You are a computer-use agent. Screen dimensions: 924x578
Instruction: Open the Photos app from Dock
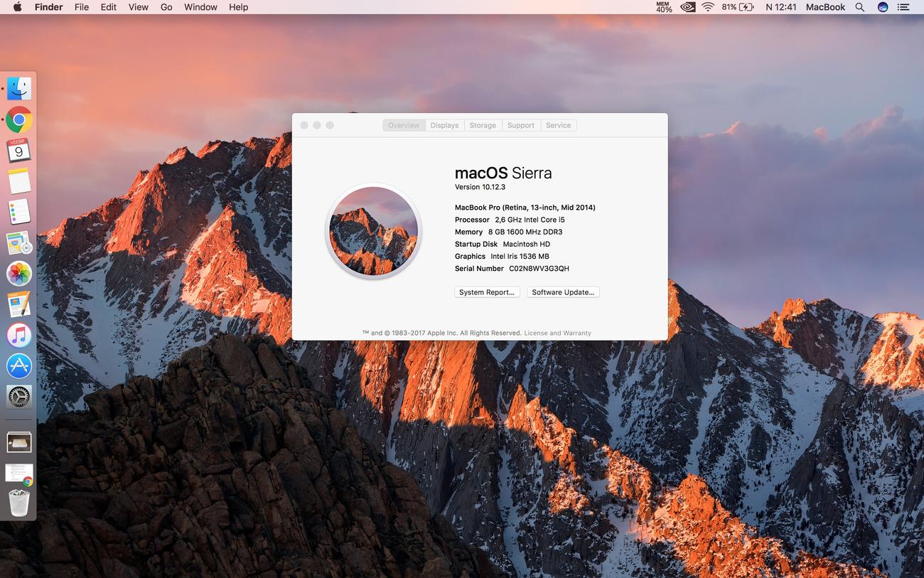pyautogui.click(x=19, y=274)
